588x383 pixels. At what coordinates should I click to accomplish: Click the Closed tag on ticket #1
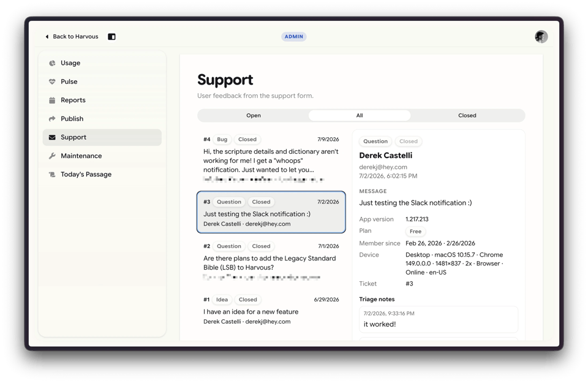click(x=248, y=300)
